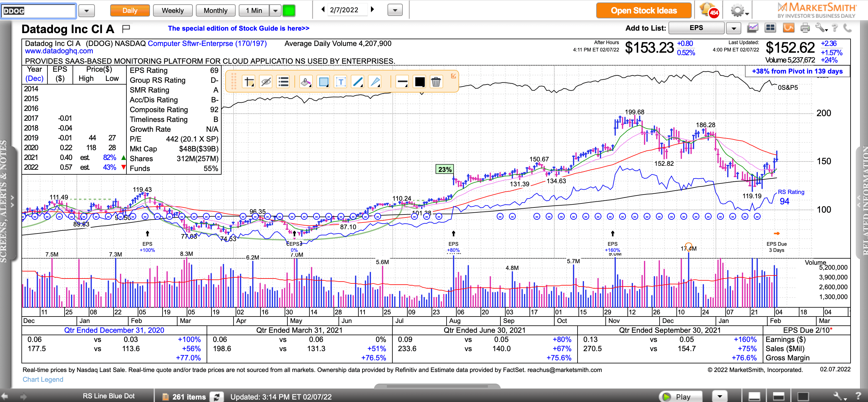
Task: Select the half-height panel layout icon
Action: pos(778,396)
